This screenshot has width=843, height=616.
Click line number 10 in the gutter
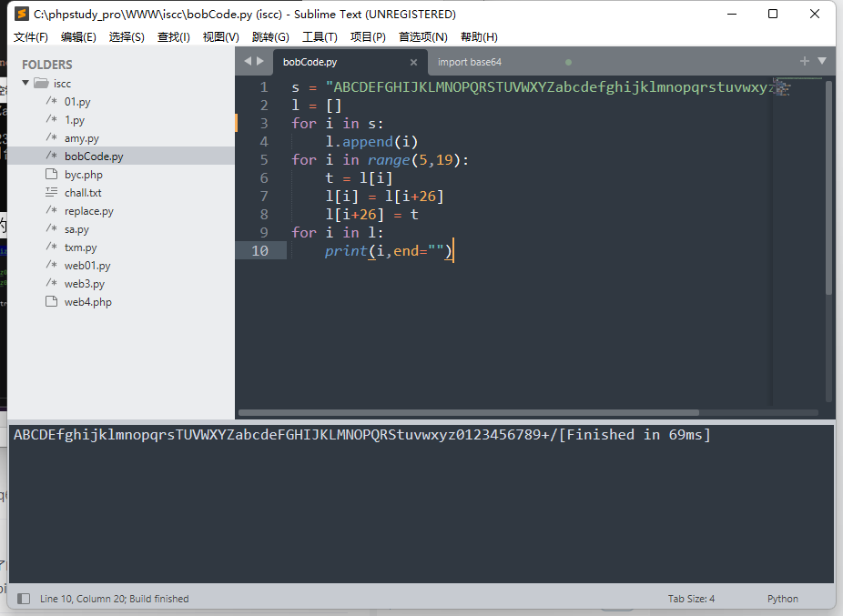pyautogui.click(x=259, y=250)
